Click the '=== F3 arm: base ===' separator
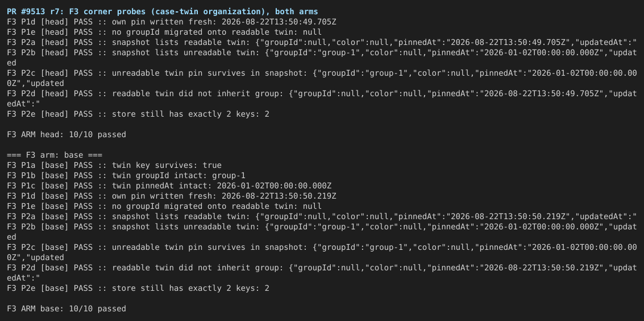The image size is (644, 321). coord(55,155)
